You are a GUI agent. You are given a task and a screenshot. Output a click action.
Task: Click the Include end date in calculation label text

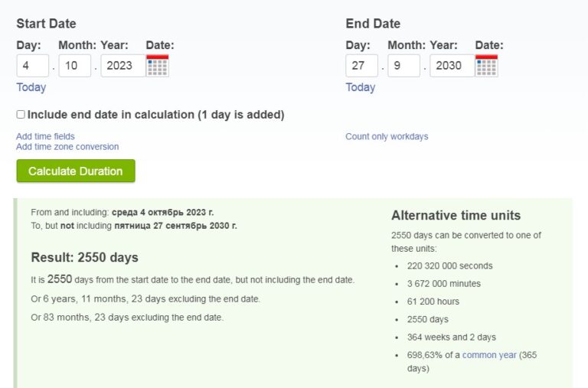click(155, 115)
